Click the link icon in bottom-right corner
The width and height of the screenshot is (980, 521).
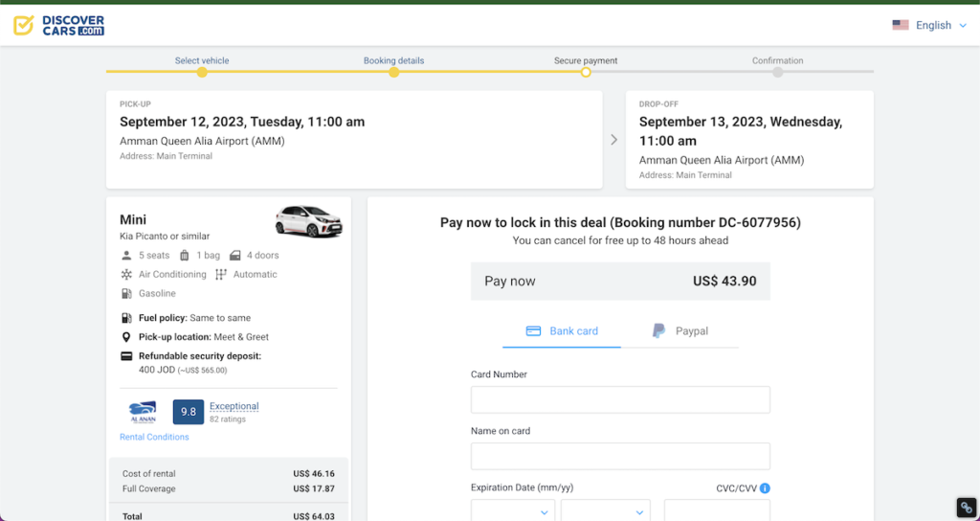tap(967, 508)
